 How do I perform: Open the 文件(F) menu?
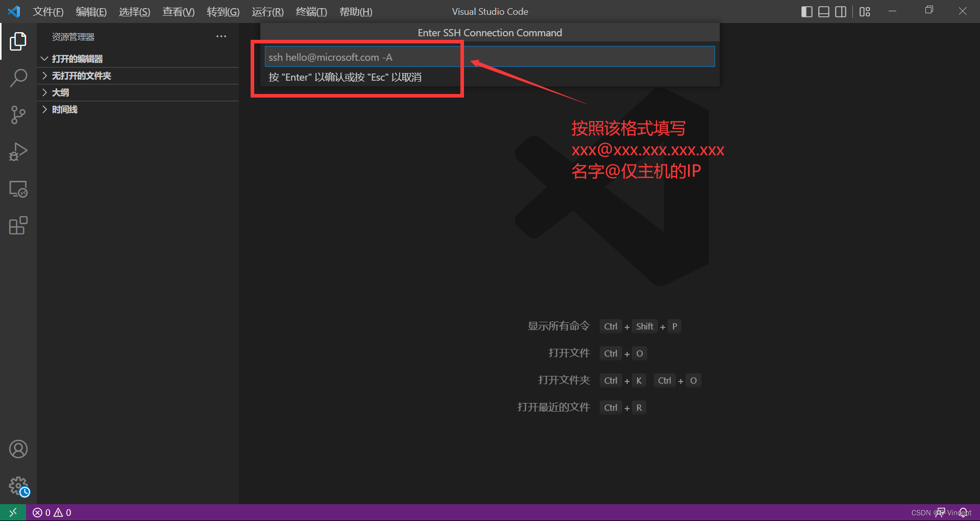48,11
